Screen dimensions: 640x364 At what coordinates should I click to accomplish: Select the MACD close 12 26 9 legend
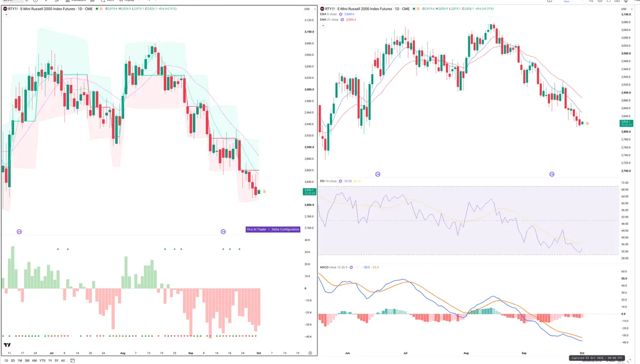click(x=334, y=267)
